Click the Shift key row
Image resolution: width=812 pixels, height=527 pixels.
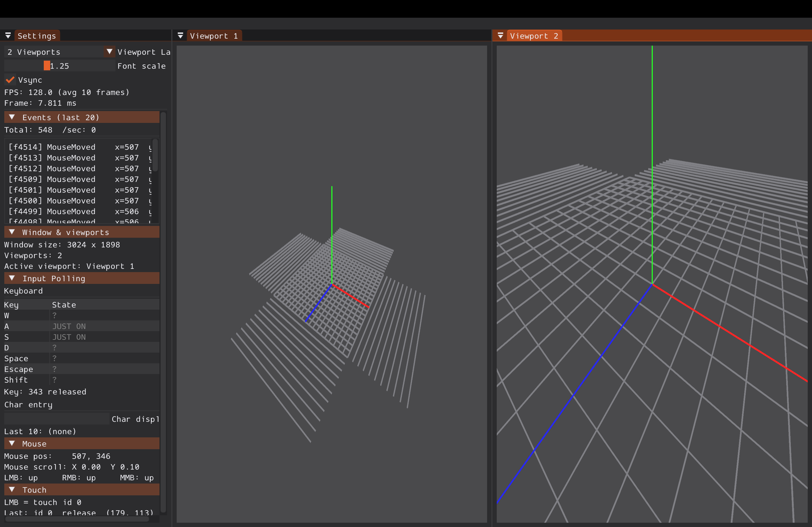[x=82, y=380]
